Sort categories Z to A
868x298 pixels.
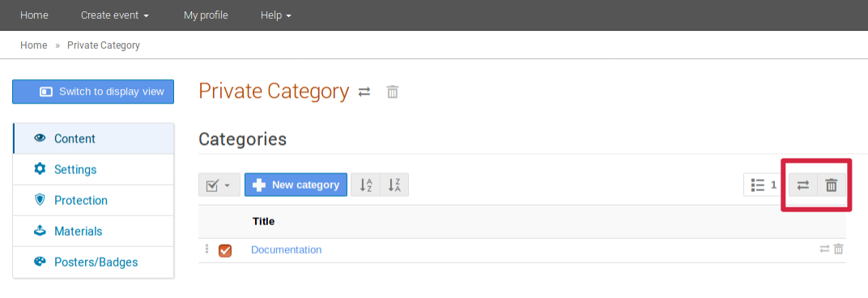394,185
